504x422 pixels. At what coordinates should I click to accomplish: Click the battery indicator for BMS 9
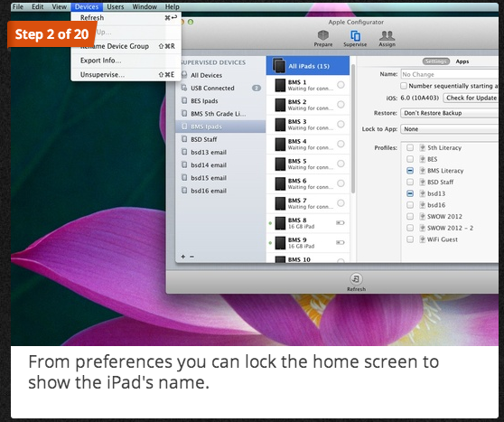click(341, 242)
